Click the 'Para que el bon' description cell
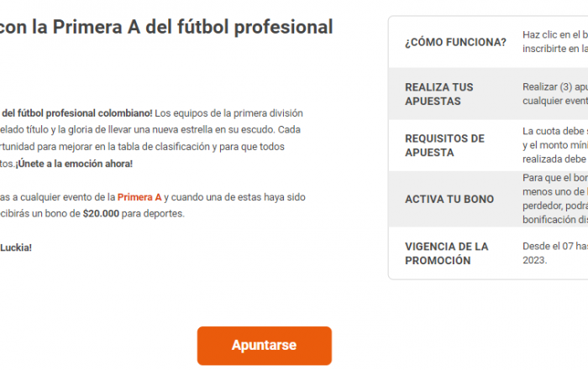 coord(554,199)
